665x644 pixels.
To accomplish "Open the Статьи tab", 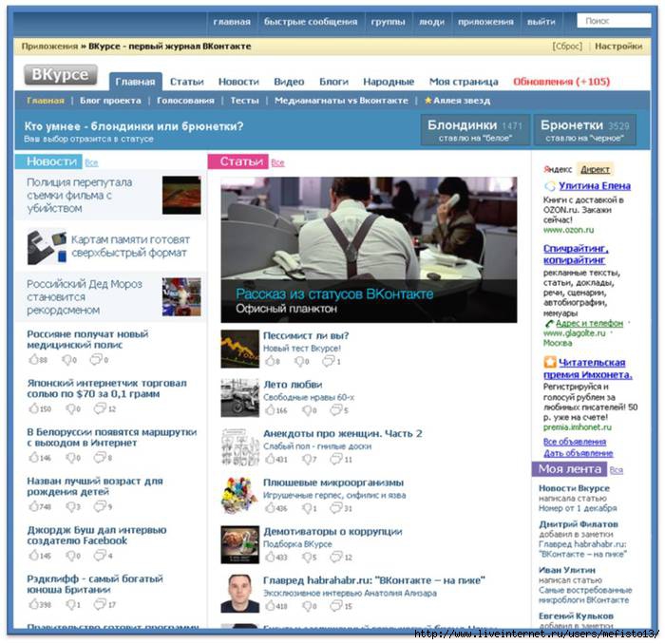I will click(x=186, y=82).
